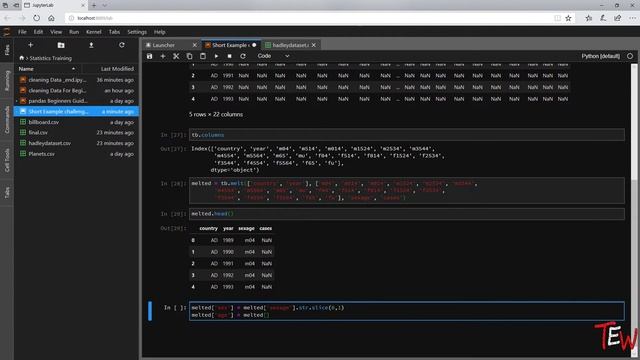Create a new folder in file browser

click(x=61, y=45)
